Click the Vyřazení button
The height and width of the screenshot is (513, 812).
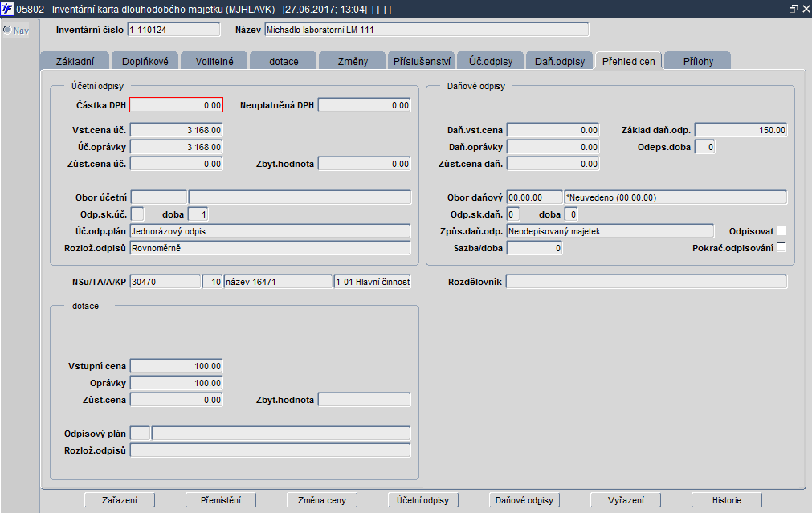click(x=626, y=500)
